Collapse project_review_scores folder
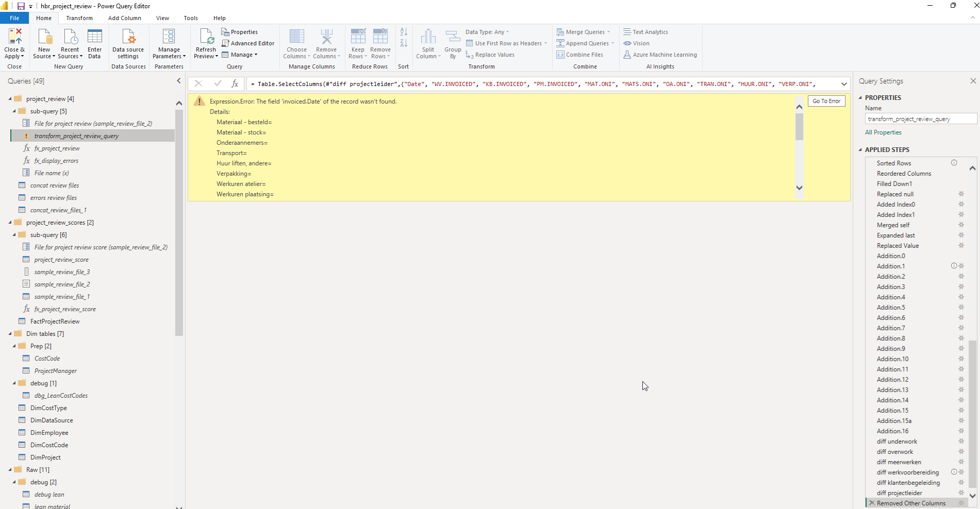This screenshot has height=509, width=980. pos(10,223)
